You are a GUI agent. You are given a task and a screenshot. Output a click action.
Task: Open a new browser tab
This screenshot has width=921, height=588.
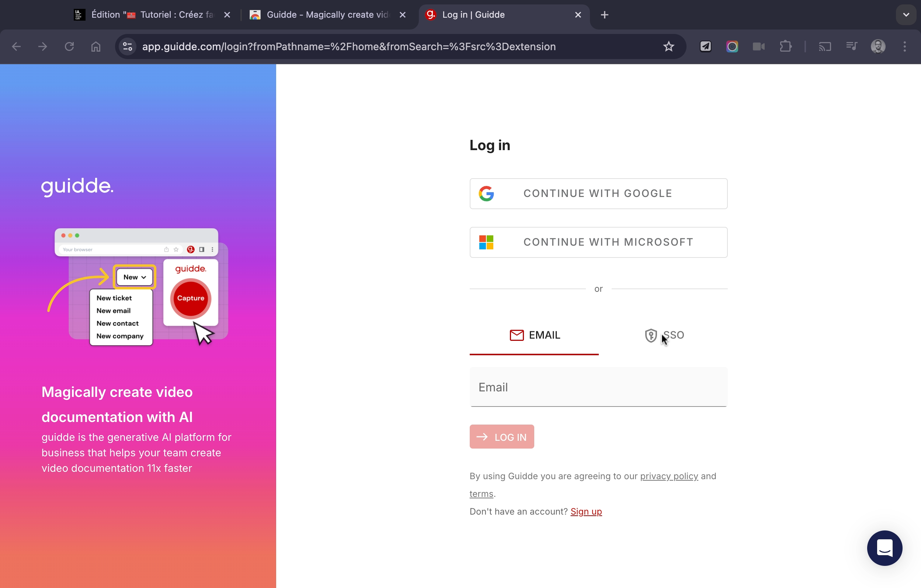pos(604,15)
